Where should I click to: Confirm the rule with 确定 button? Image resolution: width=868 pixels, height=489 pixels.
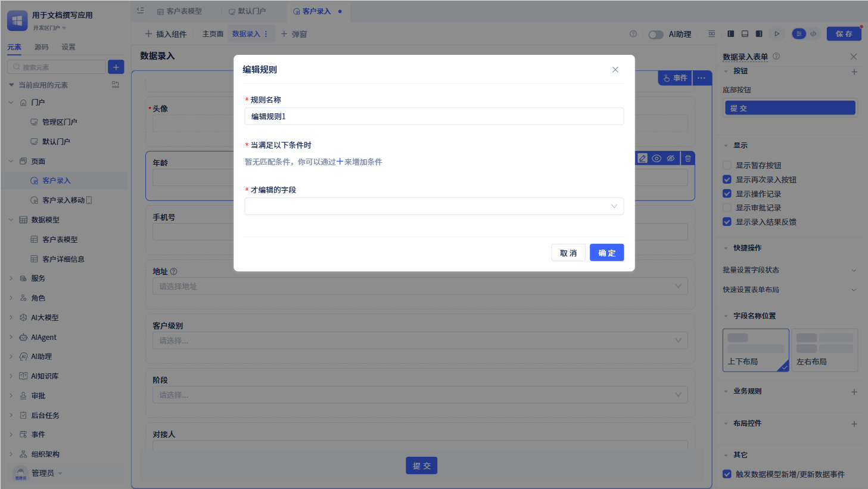(607, 253)
